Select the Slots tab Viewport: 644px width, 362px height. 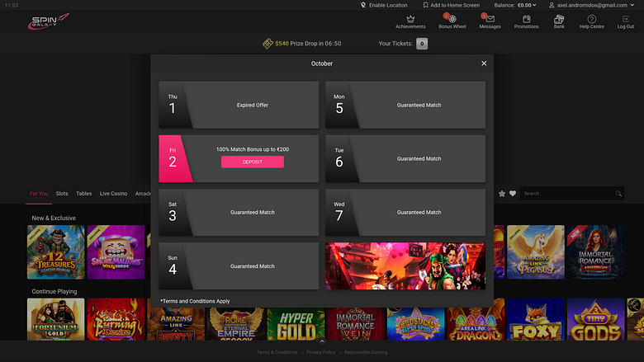tap(62, 194)
